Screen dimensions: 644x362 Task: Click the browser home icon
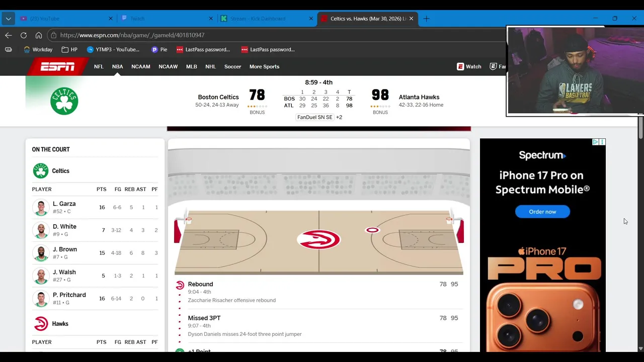(38, 35)
